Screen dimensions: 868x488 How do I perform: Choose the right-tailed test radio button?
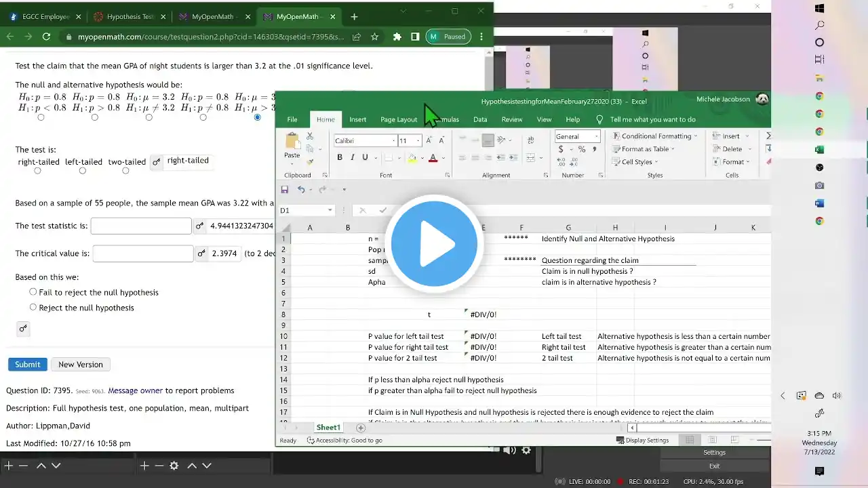point(37,171)
